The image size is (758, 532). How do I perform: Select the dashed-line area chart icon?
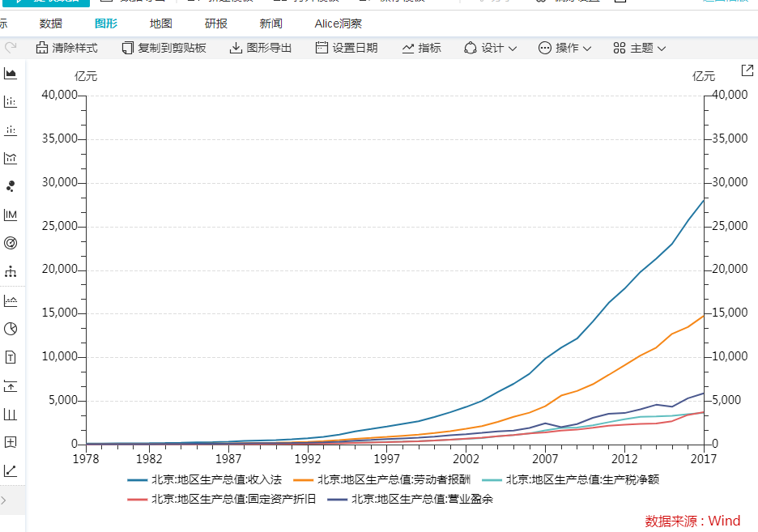pos(11,301)
